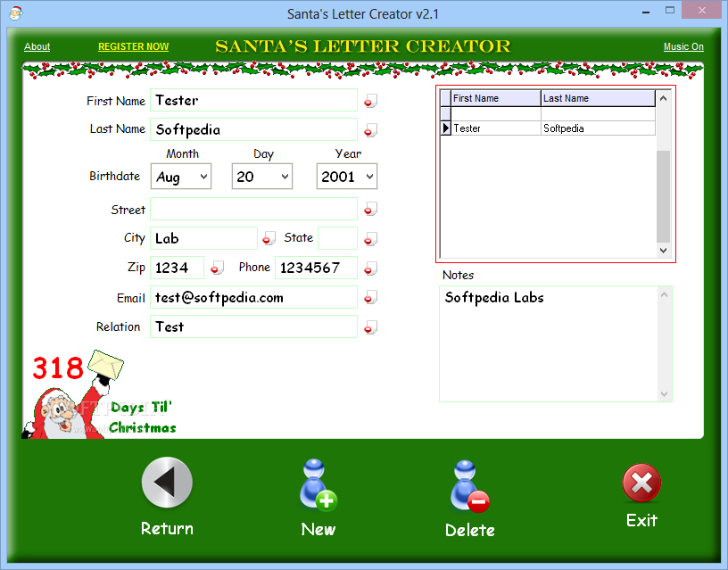Click into the empty State field

[337, 238]
